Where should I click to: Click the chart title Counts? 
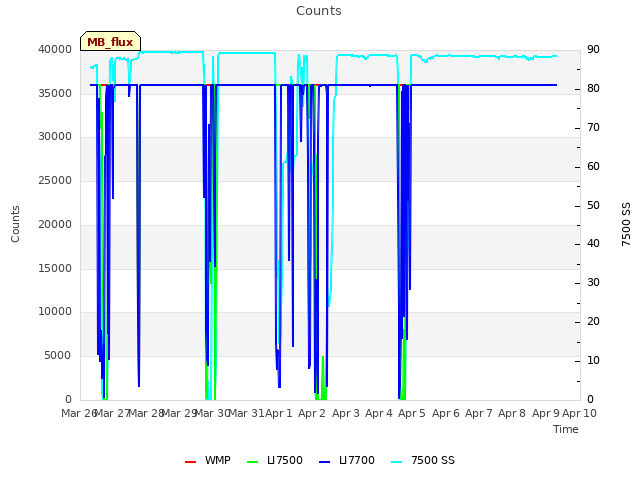tap(319, 11)
